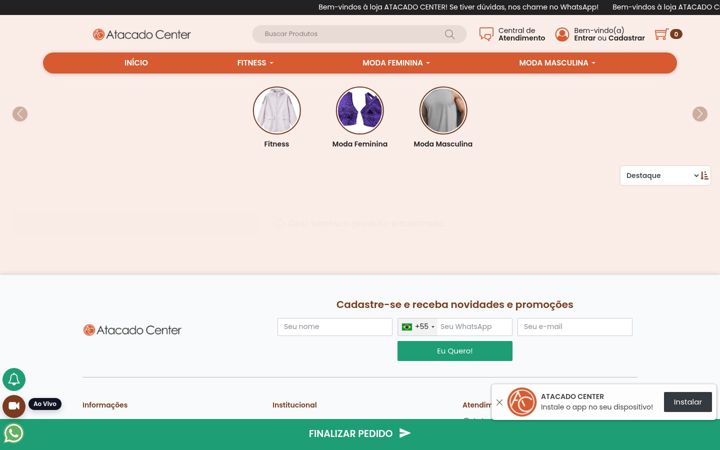Go to next category carousel arrow
The image size is (720, 450).
pos(700,114)
